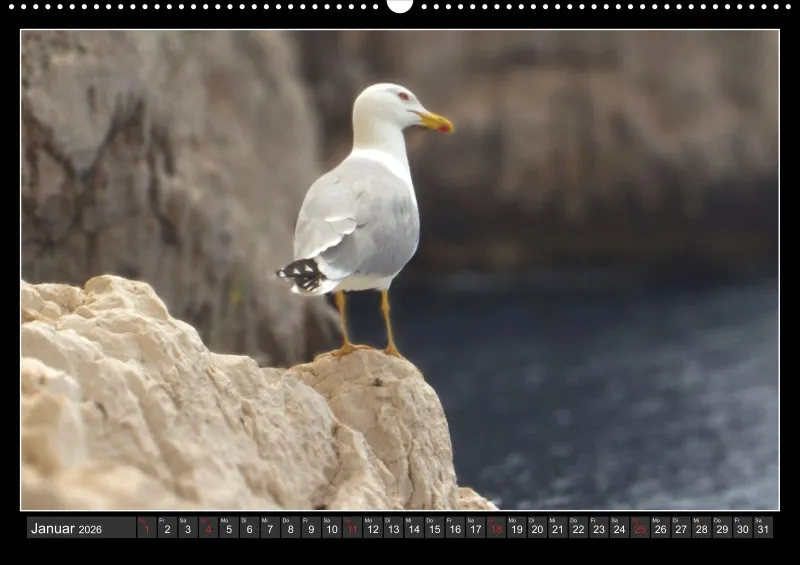Viewport: 800px width, 565px height.
Task: Click Saturday the 10th date cell
Action: pos(332,528)
